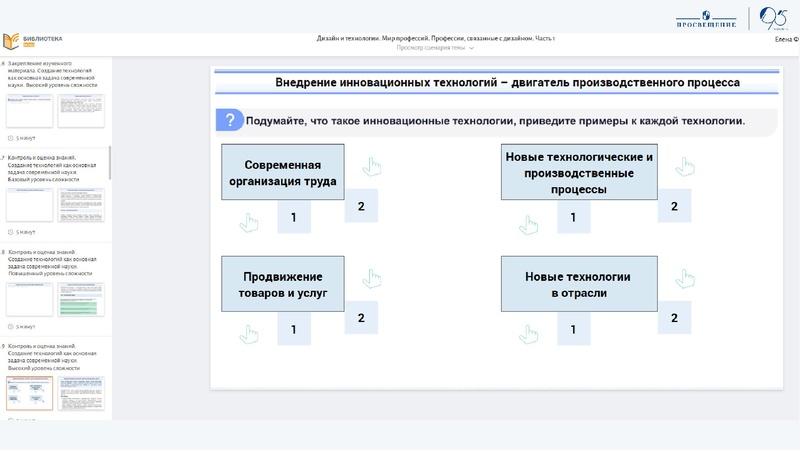Click the hand pointer icon below Продвижение товаров и услуг
The height and width of the screenshot is (450, 800).
click(248, 335)
